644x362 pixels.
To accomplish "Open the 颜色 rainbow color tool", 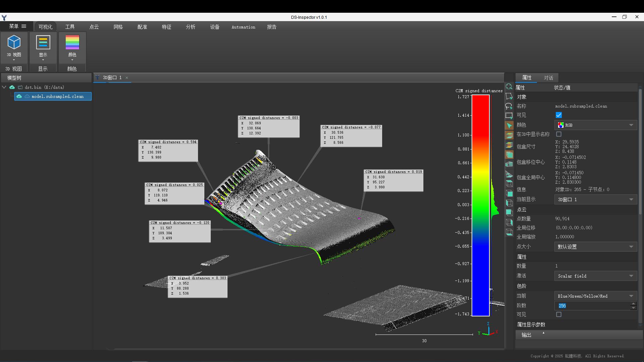I will 72,43.
